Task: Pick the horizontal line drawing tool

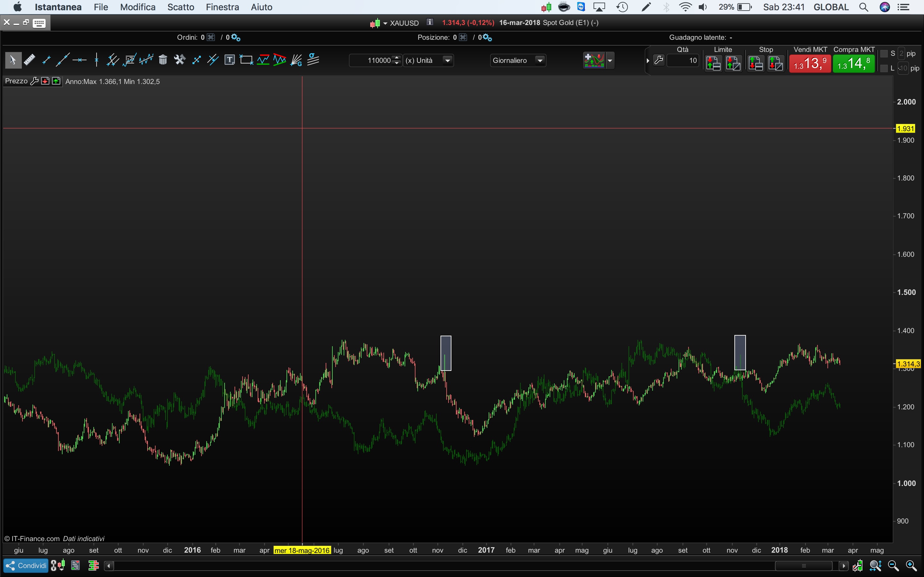Action: click(x=80, y=60)
